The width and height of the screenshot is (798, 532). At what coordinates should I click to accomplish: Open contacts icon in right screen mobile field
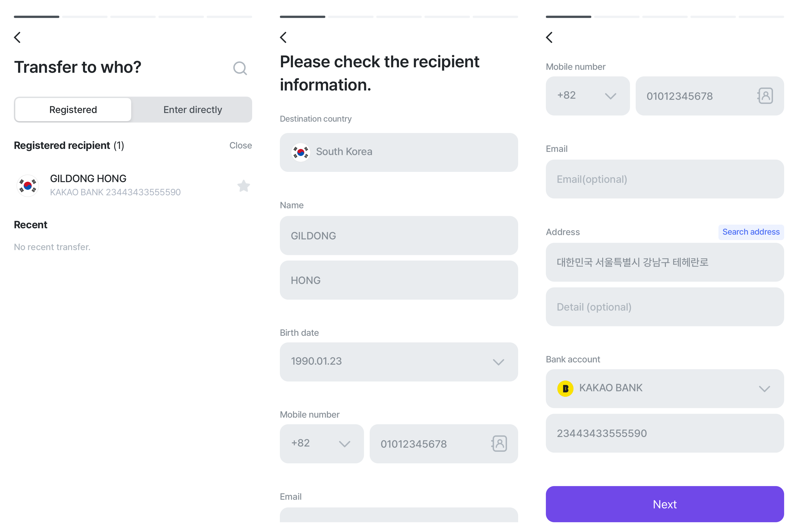(x=765, y=96)
